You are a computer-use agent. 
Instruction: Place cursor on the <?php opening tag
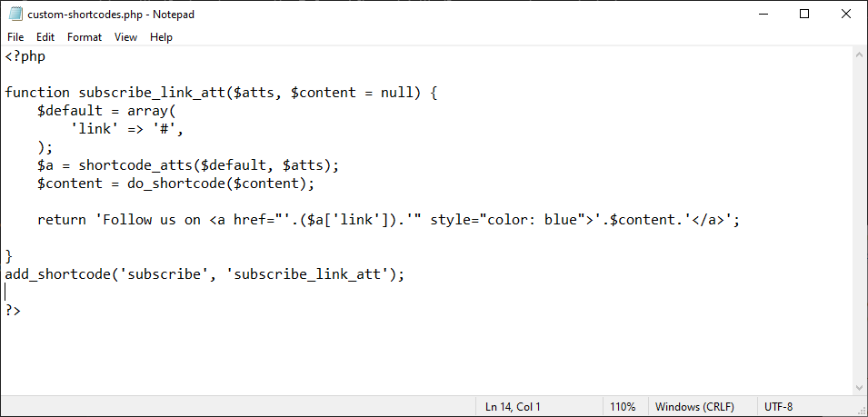(25, 56)
